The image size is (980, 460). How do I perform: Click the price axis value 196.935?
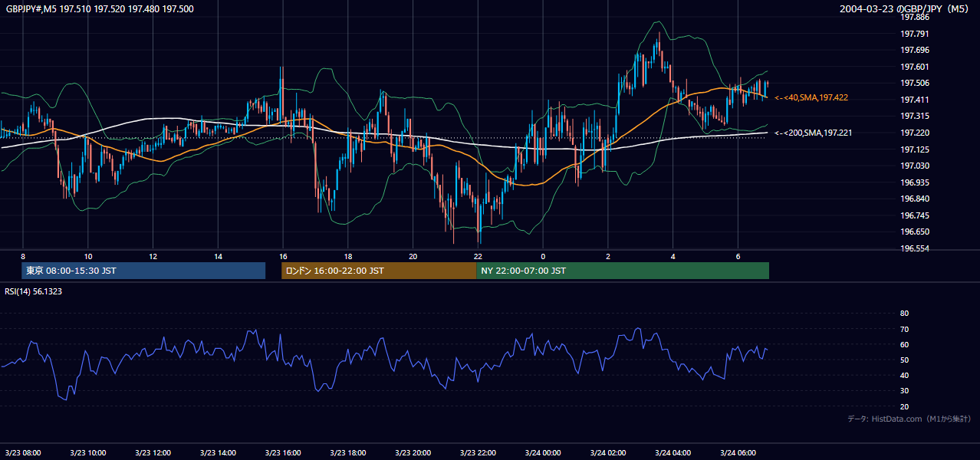tap(914, 182)
